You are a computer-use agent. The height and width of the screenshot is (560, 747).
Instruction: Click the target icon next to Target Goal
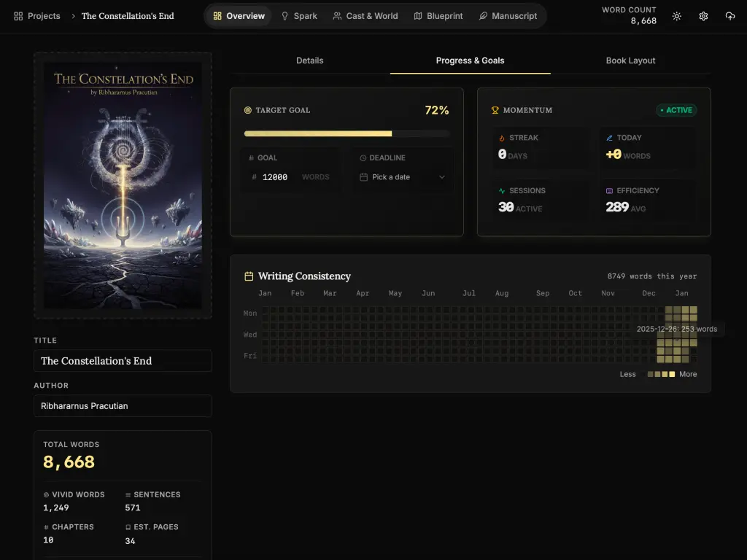tap(248, 110)
